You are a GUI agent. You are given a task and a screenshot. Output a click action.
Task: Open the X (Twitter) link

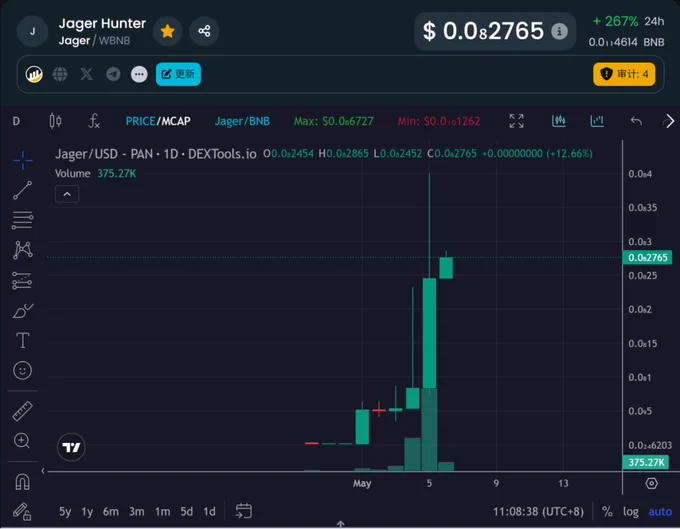pyautogui.click(x=87, y=74)
